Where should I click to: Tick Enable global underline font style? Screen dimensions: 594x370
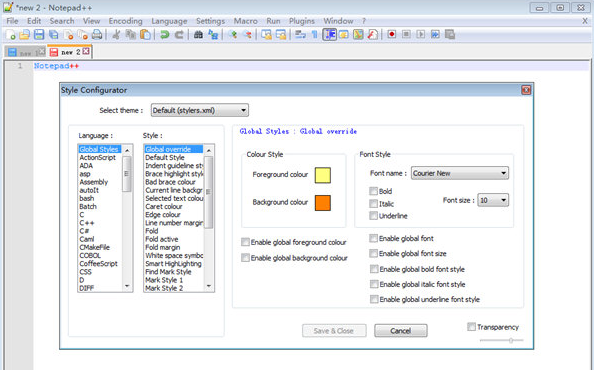374,299
